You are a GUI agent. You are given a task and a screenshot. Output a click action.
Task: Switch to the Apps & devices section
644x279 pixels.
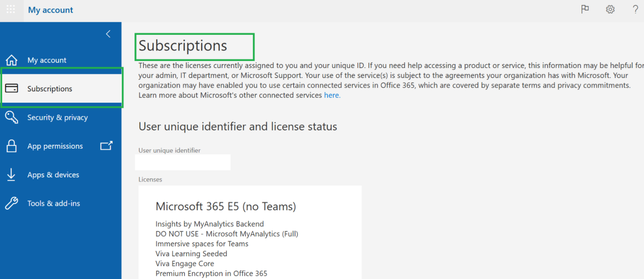coord(53,174)
